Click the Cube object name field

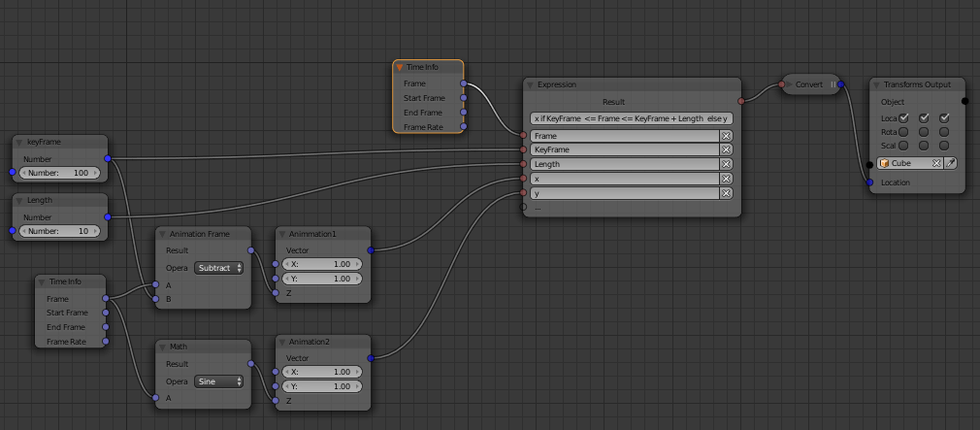point(910,163)
